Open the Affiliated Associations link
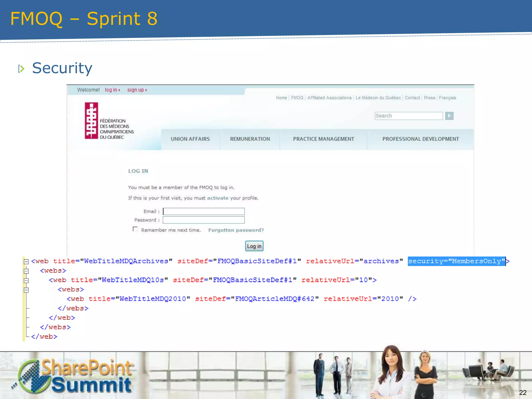The width and height of the screenshot is (532, 399). pos(329,98)
